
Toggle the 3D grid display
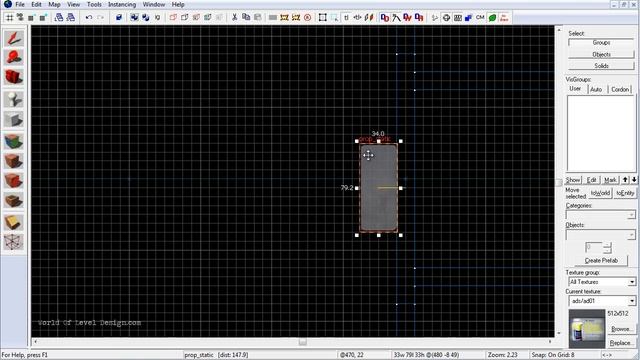pyautogui.click(x=20, y=18)
